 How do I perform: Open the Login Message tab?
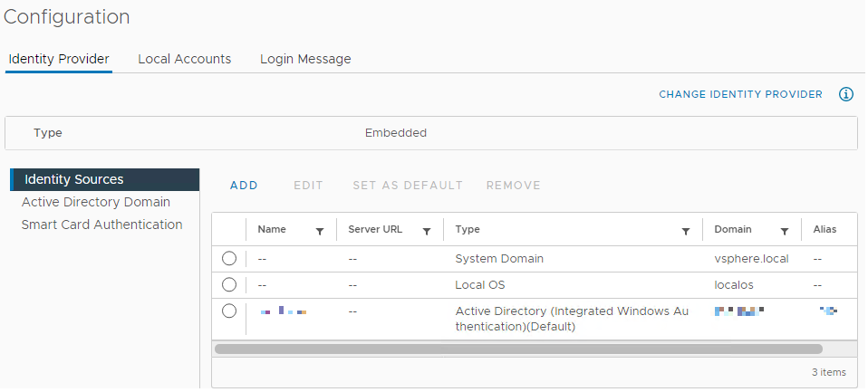pyautogui.click(x=305, y=59)
